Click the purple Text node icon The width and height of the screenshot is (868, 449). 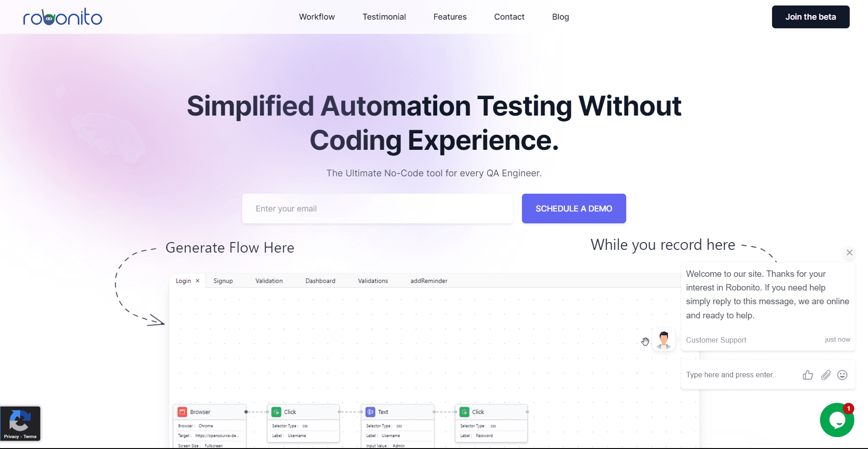[x=370, y=412]
